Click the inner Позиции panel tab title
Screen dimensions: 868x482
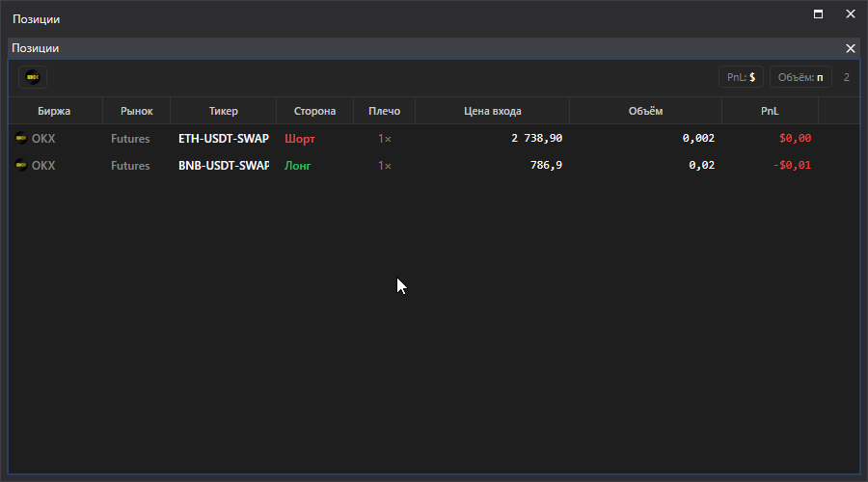coord(36,48)
